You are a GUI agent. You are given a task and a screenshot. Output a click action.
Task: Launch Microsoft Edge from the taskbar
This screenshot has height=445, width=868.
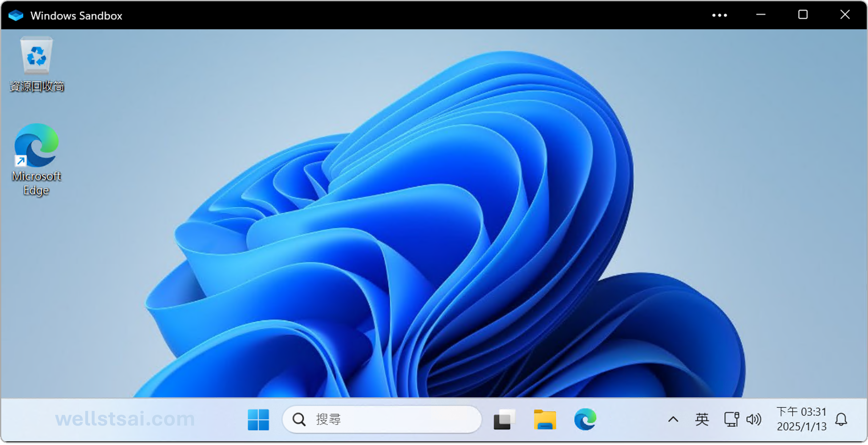(x=585, y=419)
